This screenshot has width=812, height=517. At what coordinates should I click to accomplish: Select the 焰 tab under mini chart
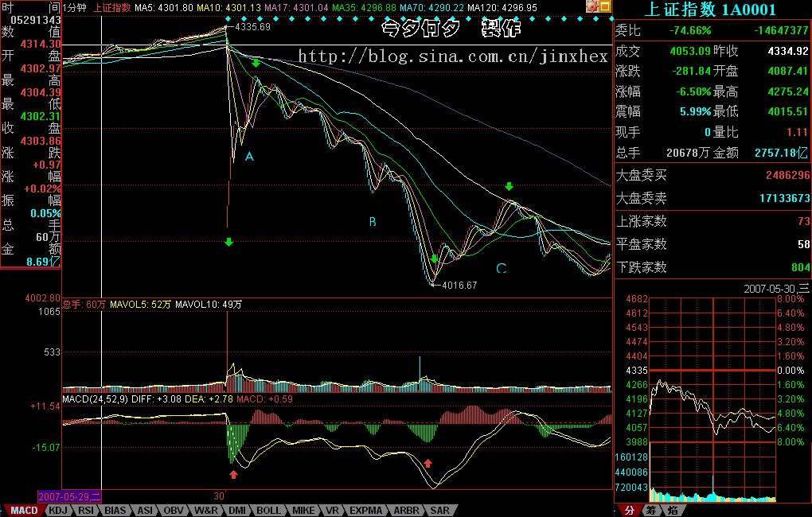[672, 509]
